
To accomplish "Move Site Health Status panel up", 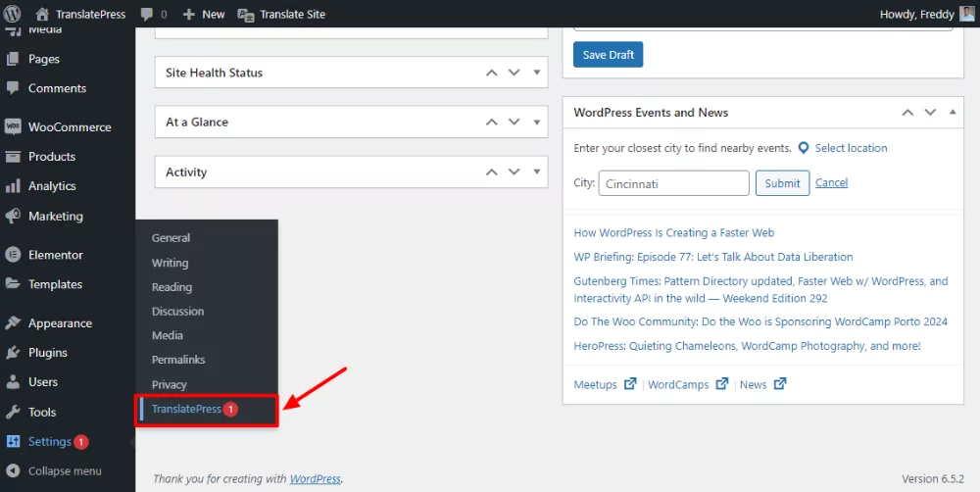I will [x=492, y=73].
